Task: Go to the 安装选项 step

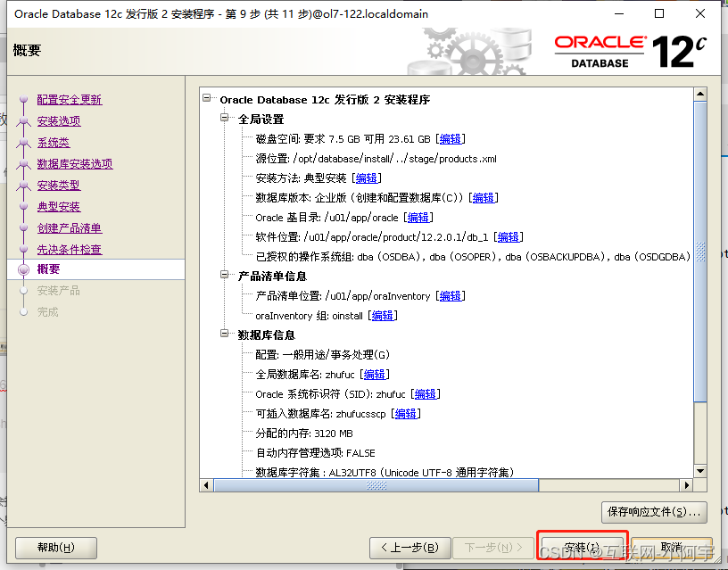Action: point(59,120)
